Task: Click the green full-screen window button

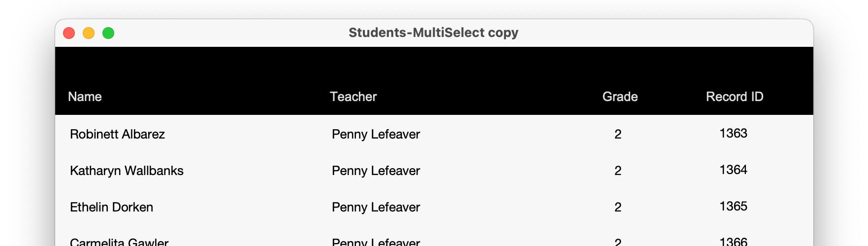Action: [x=108, y=33]
